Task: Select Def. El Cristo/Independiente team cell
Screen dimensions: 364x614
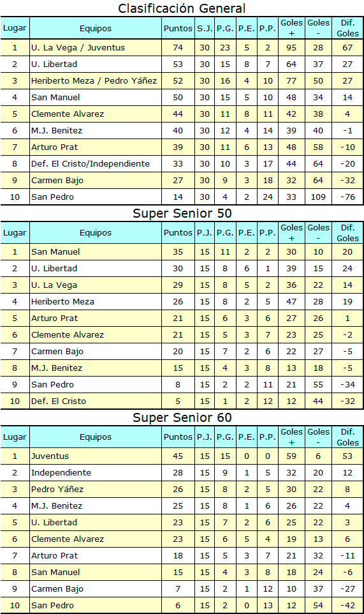Action: (x=96, y=163)
